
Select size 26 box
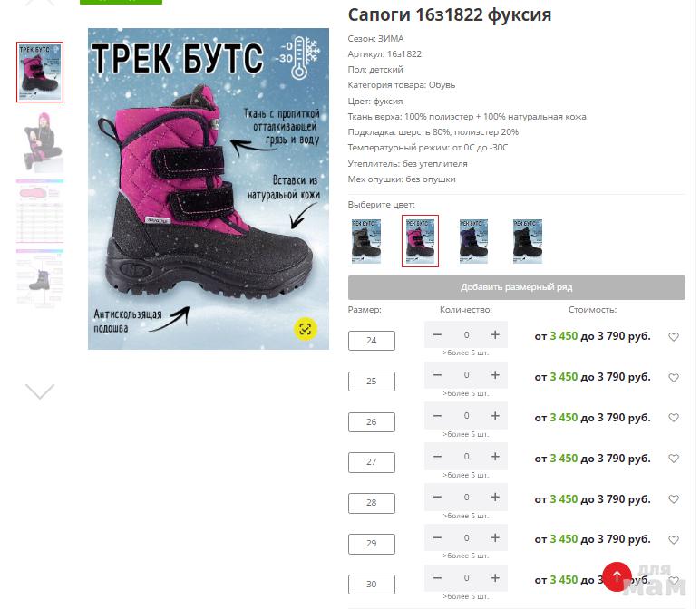click(x=372, y=422)
